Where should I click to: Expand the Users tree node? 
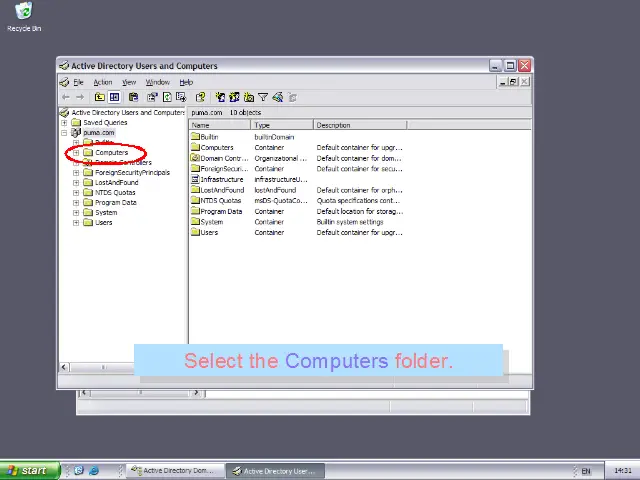76,222
